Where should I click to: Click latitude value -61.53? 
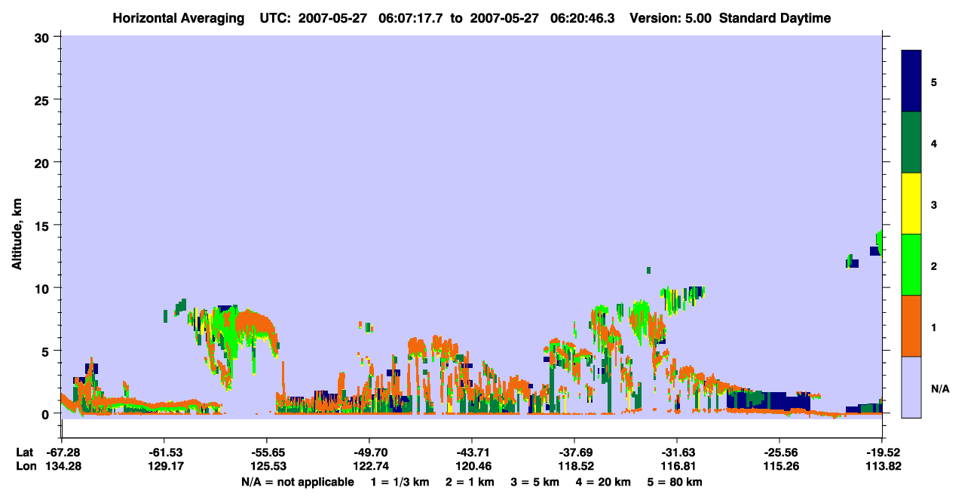(164, 452)
